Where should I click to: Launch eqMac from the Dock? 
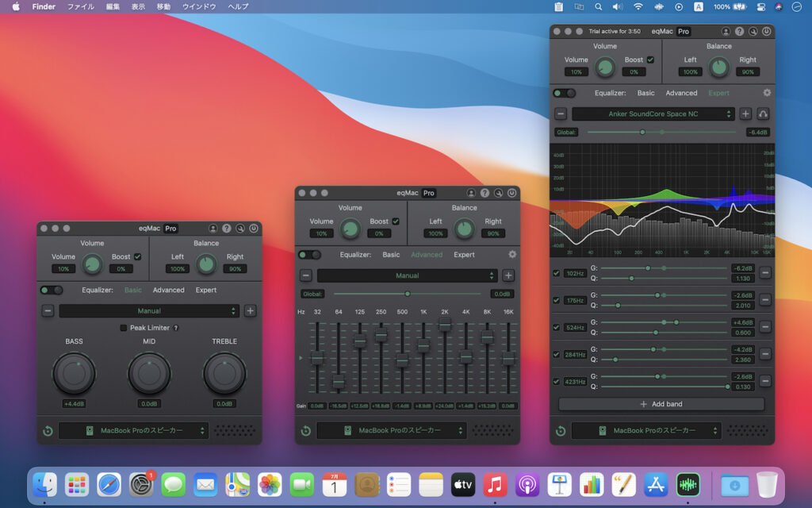click(x=687, y=484)
